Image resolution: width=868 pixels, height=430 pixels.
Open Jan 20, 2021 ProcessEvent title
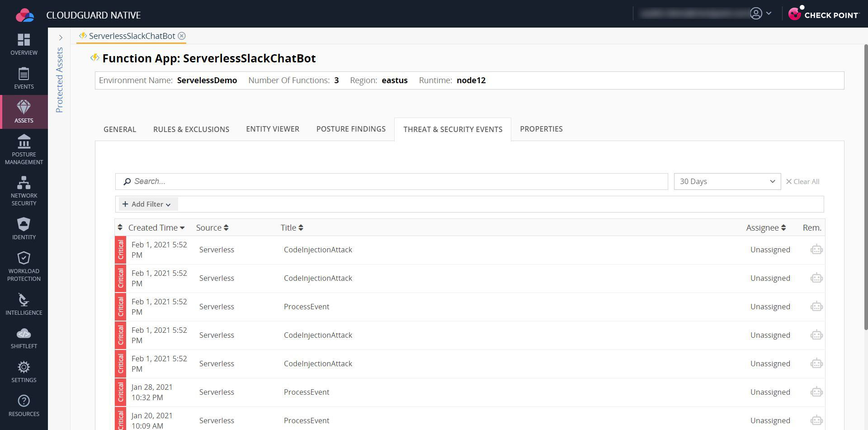click(307, 421)
